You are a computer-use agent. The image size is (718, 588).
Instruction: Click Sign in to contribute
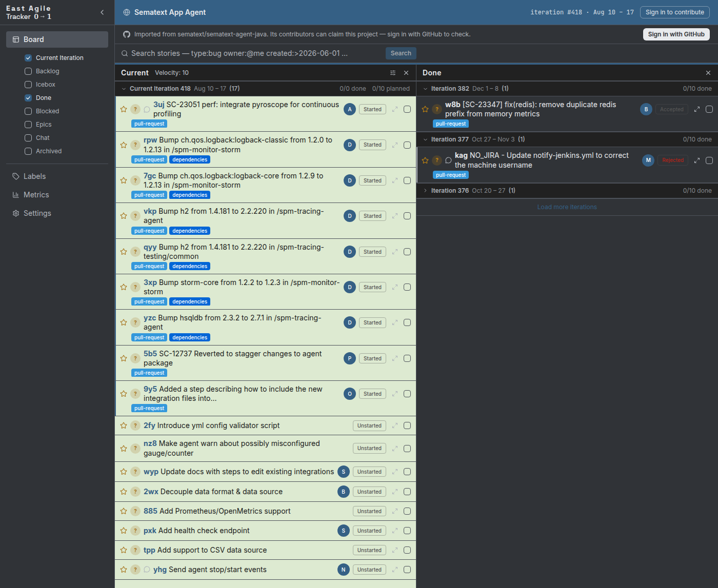(x=675, y=12)
